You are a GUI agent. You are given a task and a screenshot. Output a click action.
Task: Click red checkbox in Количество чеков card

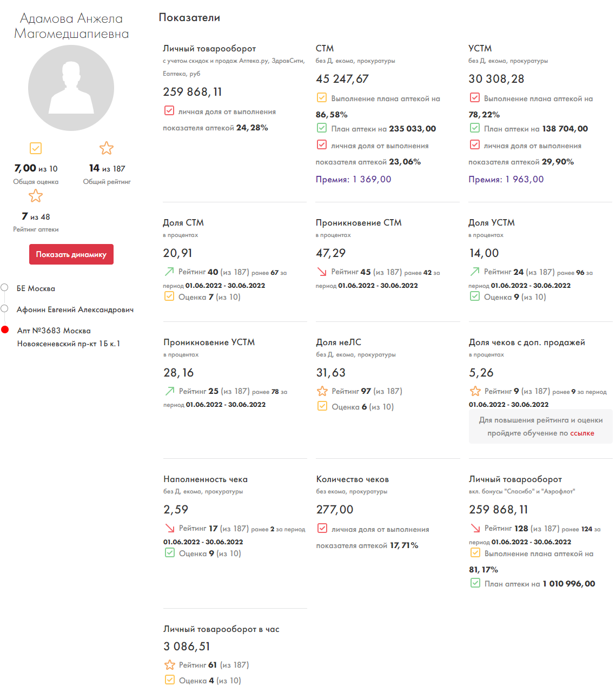pos(322,529)
